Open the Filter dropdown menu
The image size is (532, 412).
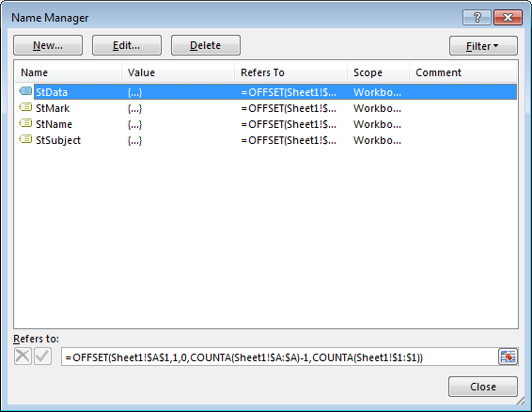[483, 45]
